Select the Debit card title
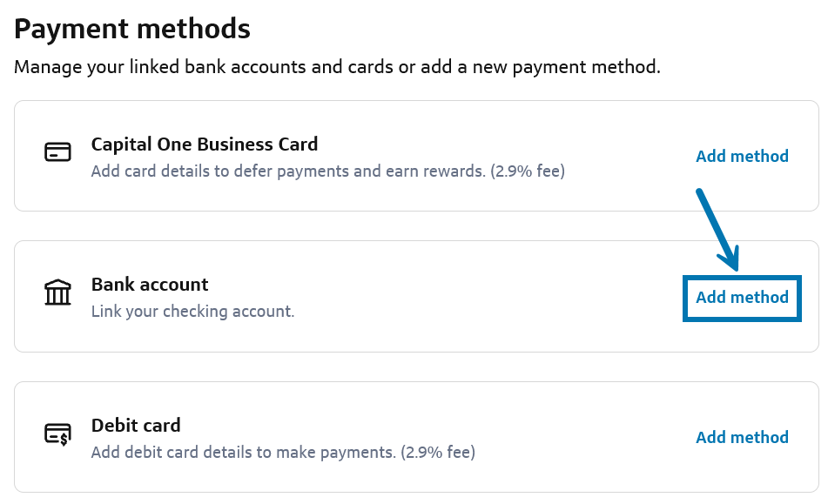This screenshot has width=828, height=504. pyautogui.click(x=136, y=426)
